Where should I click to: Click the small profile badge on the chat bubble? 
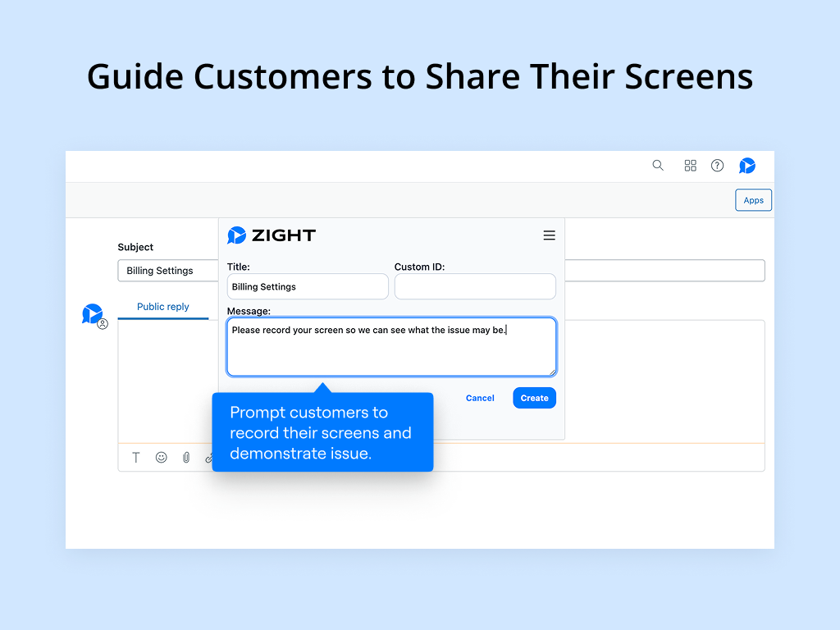click(x=101, y=324)
